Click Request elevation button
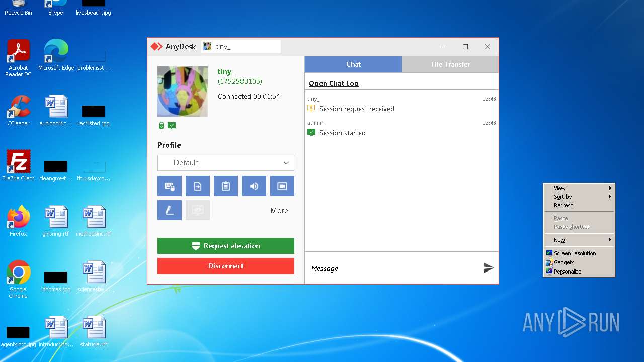This screenshot has width=644, height=362. [226, 246]
